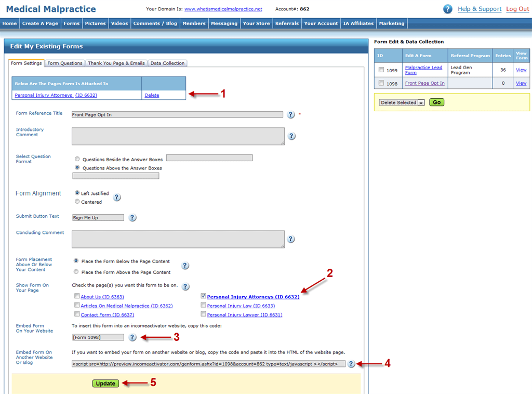This screenshot has height=394, width=532.
Task: Check Articles On Medical Malpractice checkbox
Action: point(77,305)
